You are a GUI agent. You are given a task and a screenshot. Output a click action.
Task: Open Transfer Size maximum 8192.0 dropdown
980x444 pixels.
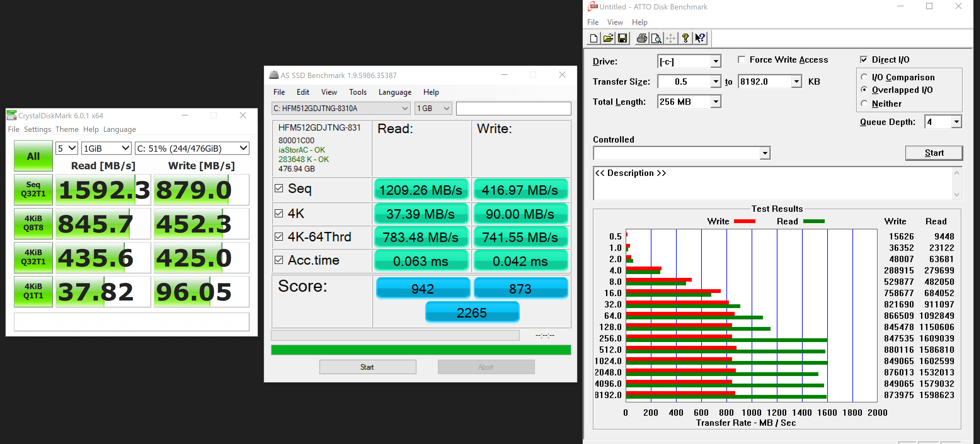(796, 81)
